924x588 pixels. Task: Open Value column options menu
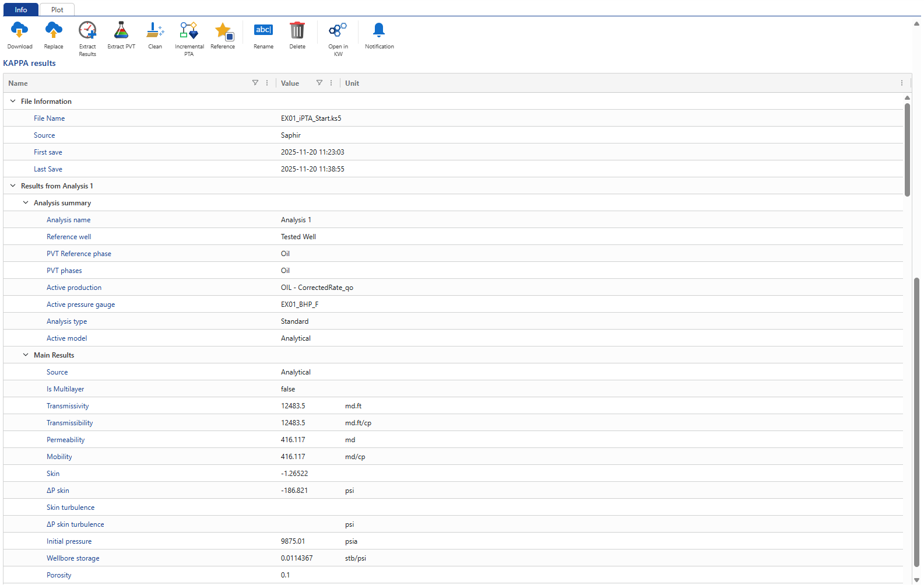coord(331,83)
